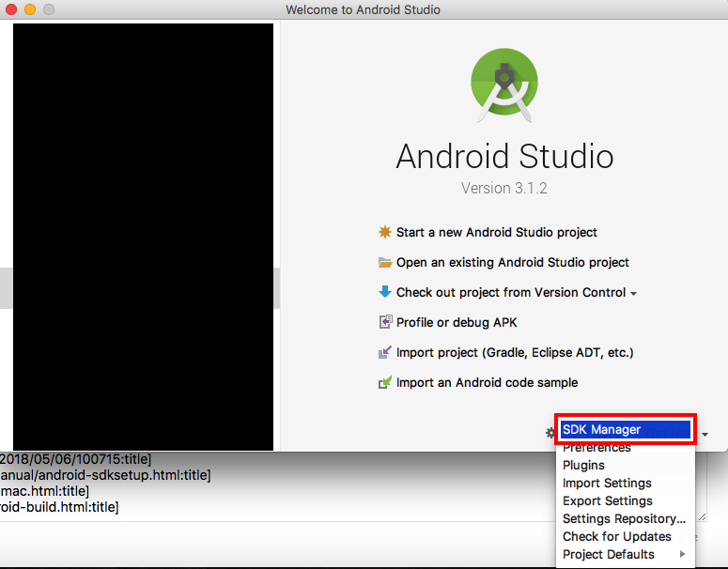The image size is (728, 569).
Task: Start a new Android Studio project
Action: pyautogui.click(x=496, y=232)
